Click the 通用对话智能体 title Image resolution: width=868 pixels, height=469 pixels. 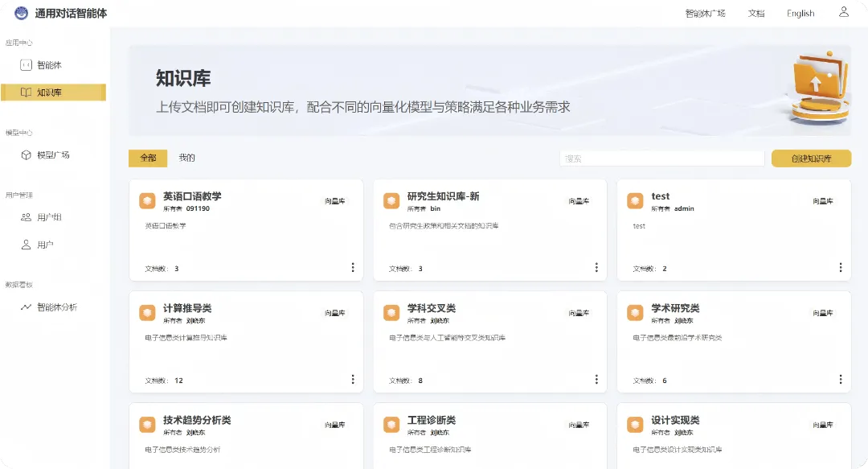click(x=71, y=14)
